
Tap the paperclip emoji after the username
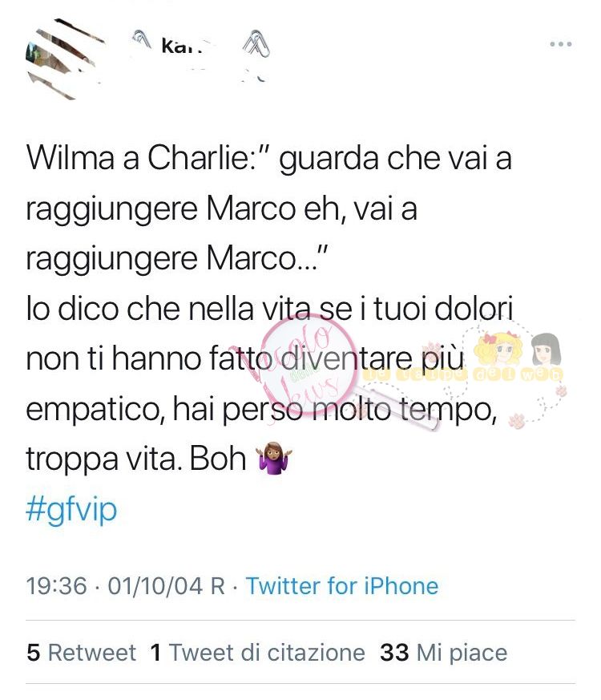(256, 44)
